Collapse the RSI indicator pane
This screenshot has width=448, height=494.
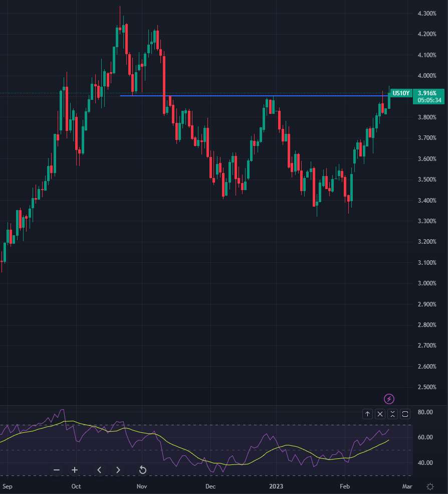coord(392,414)
